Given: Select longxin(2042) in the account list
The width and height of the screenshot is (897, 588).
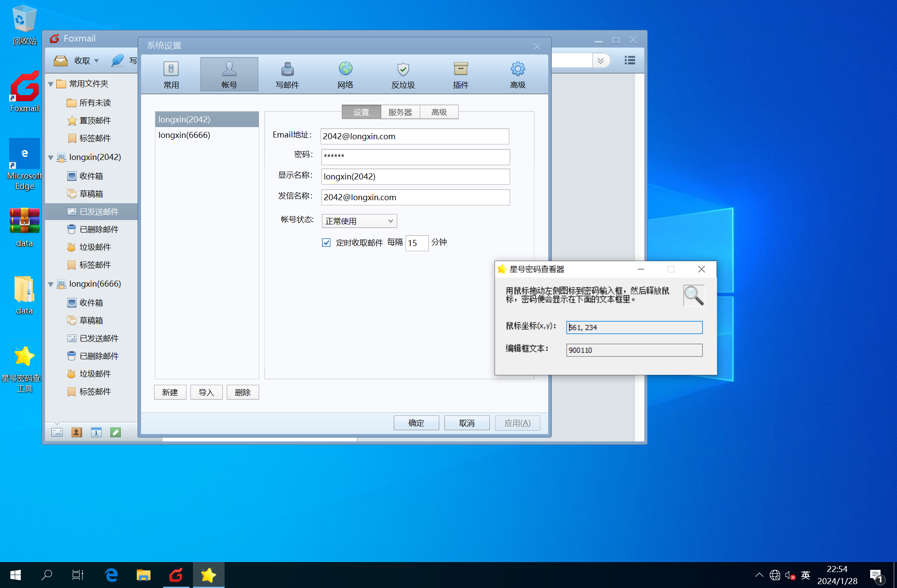Looking at the screenshot, I should [207, 119].
